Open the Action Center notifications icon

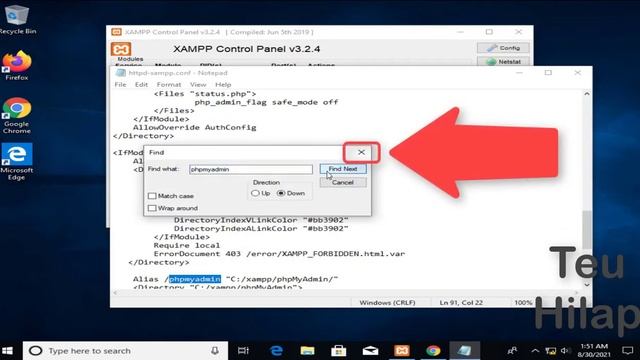click(x=627, y=351)
